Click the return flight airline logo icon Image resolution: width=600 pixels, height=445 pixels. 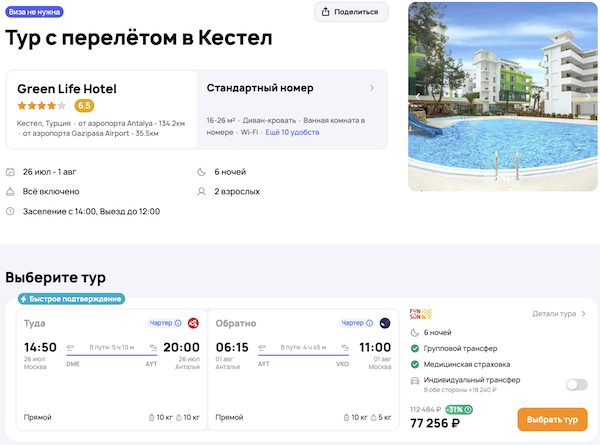coord(385,323)
